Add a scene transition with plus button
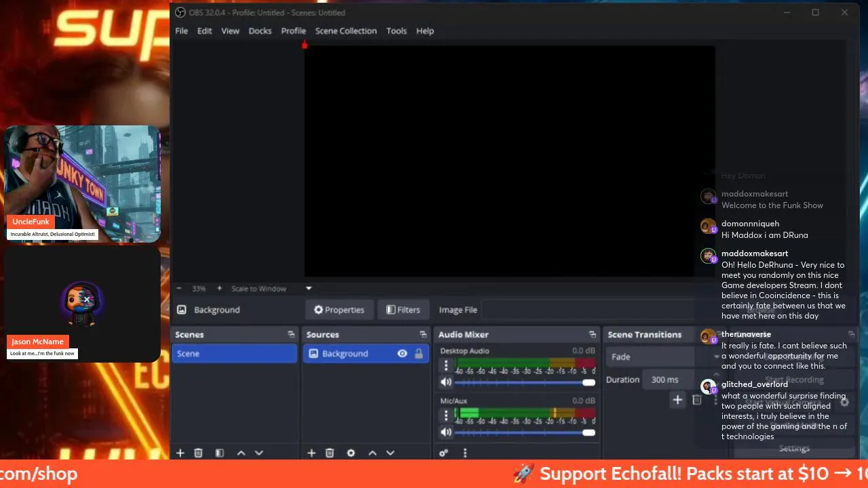The width and height of the screenshot is (868, 488). coord(677,400)
